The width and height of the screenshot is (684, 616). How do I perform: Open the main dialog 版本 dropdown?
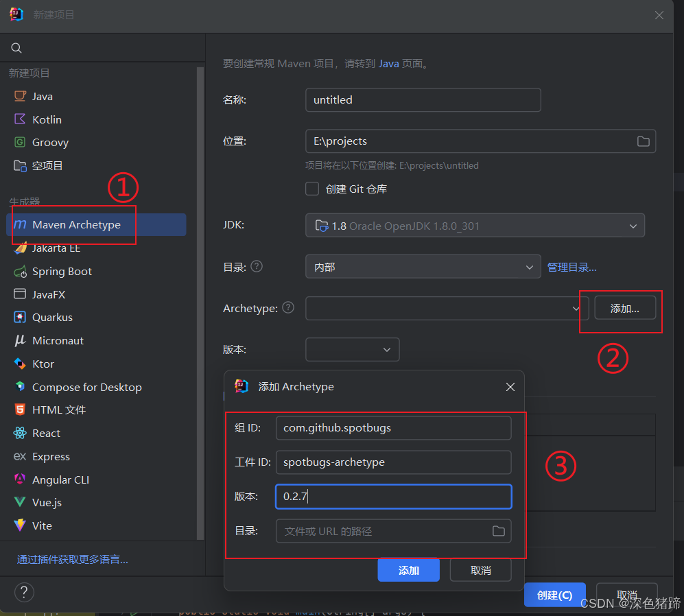click(353, 349)
